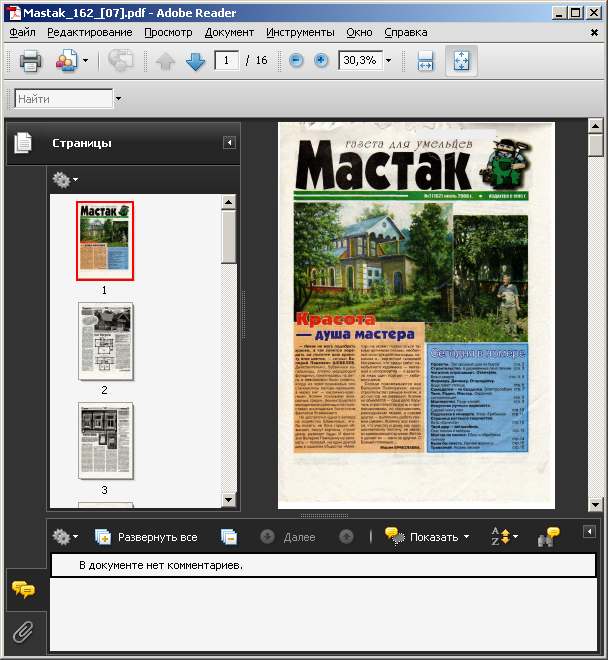Click the grayed-out web conference globe icon
608x660 pixels.
(x=121, y=61)
